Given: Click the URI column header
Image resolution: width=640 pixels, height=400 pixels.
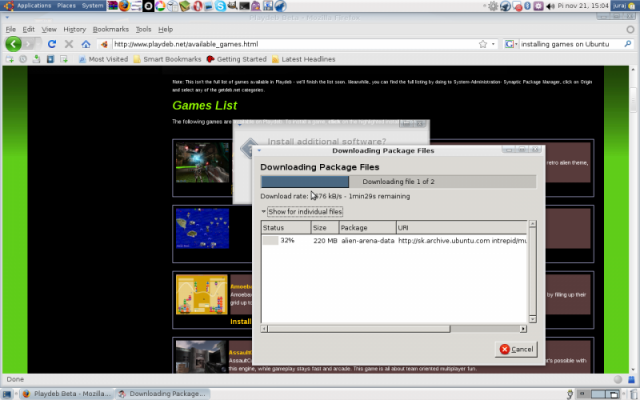Looking at the screenshot, I should [x=462, y=228].
